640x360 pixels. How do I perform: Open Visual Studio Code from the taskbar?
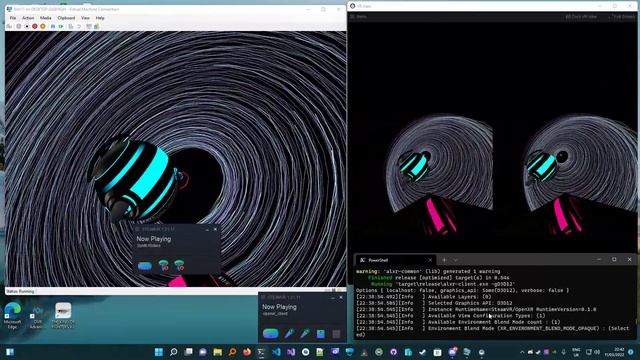[276, 352]
